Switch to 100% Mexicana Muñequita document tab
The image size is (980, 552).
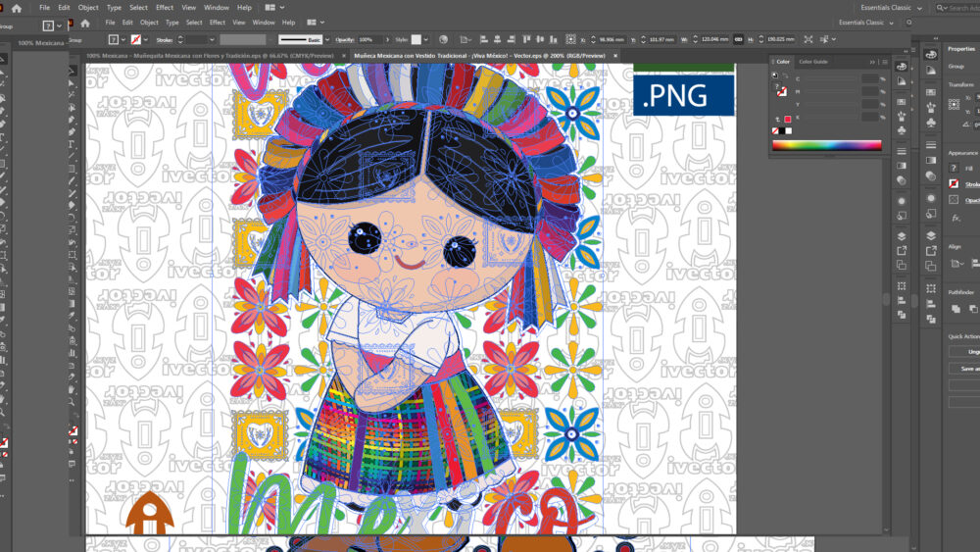pyautogui.click(x=210, y=56)
